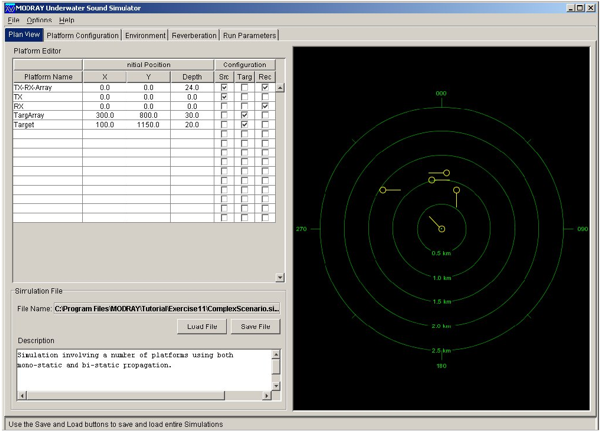Click the 270 bearing label
The width and height of the screenshot is (600, 433).
(x=301, y=229)
